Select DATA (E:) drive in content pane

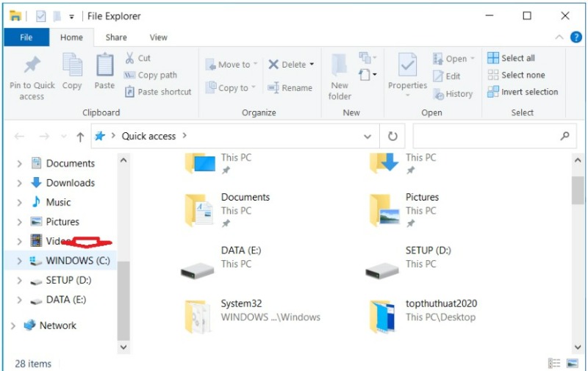pos(221,264)
